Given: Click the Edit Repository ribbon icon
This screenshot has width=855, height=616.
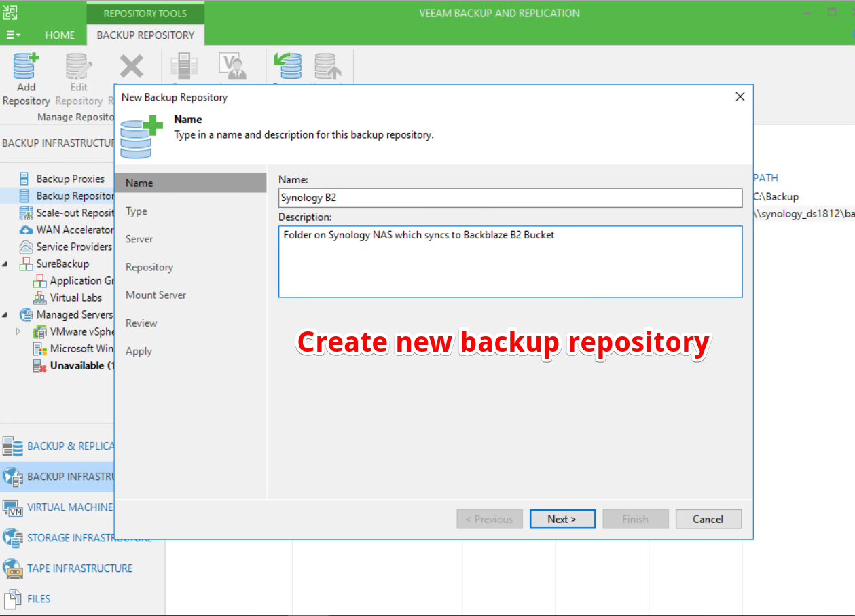Looking at the screenshot, I should point(79,67).
